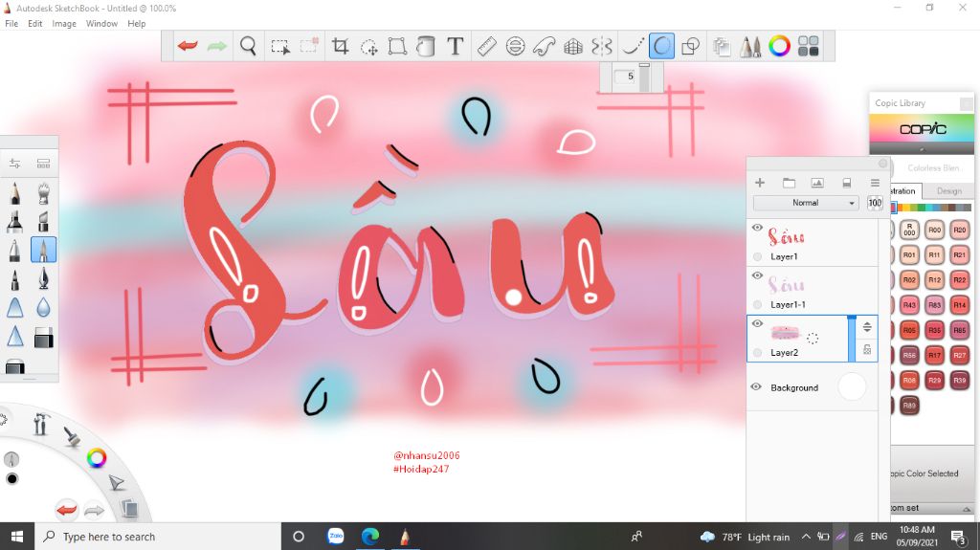The image size is (980, 550).
Task: Click the Layer2 opacity slider bar
Action: point(851,338)
